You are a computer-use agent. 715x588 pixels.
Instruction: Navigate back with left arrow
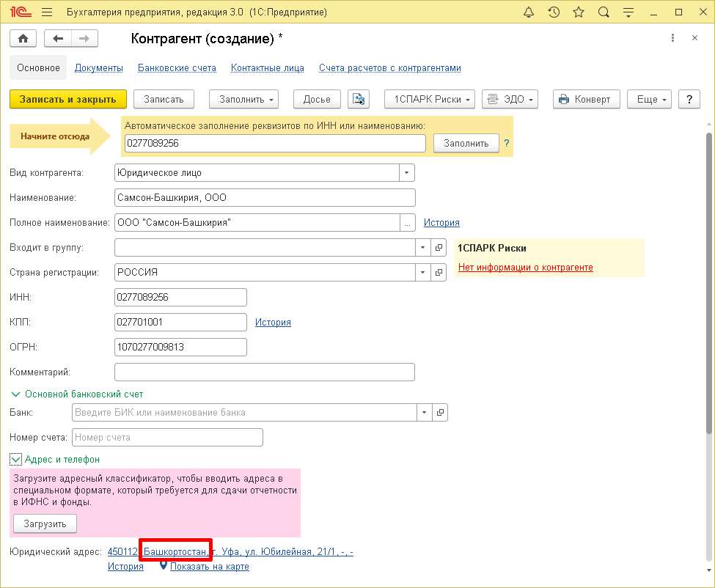click(58, 39)
